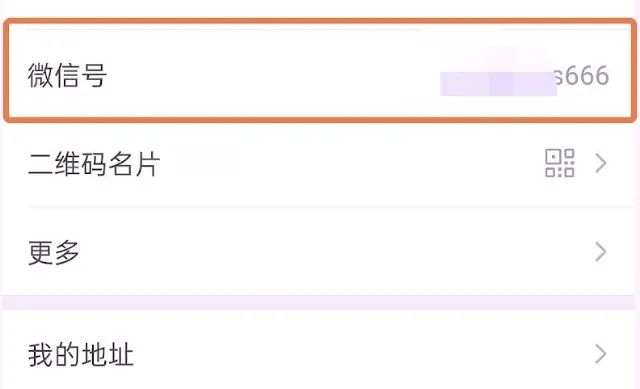The width and height of the screenshot is (640, 389).
Task: Expand the 更多 section using its chevron
Action: tap(600, 251)
